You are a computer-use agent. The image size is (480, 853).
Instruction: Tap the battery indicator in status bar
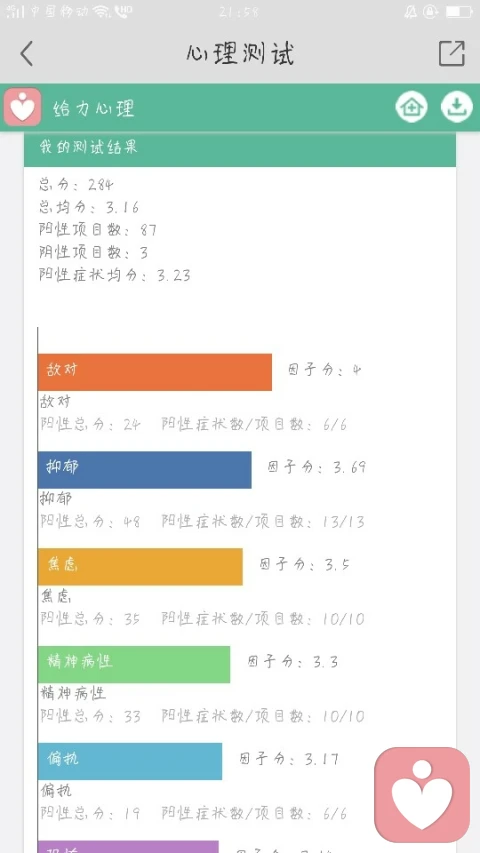click(458, 11)
